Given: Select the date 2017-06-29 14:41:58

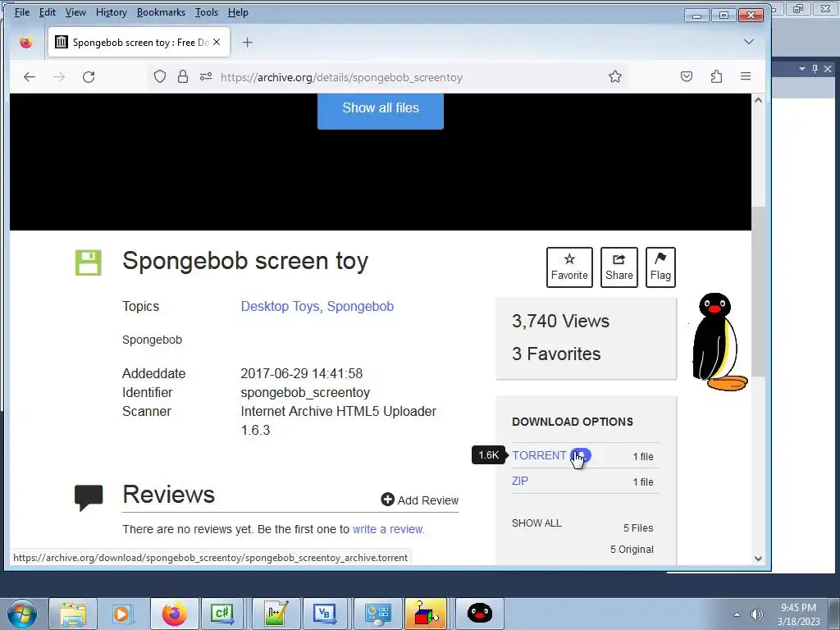Looking at the screenshot, I should coord(302,373).
